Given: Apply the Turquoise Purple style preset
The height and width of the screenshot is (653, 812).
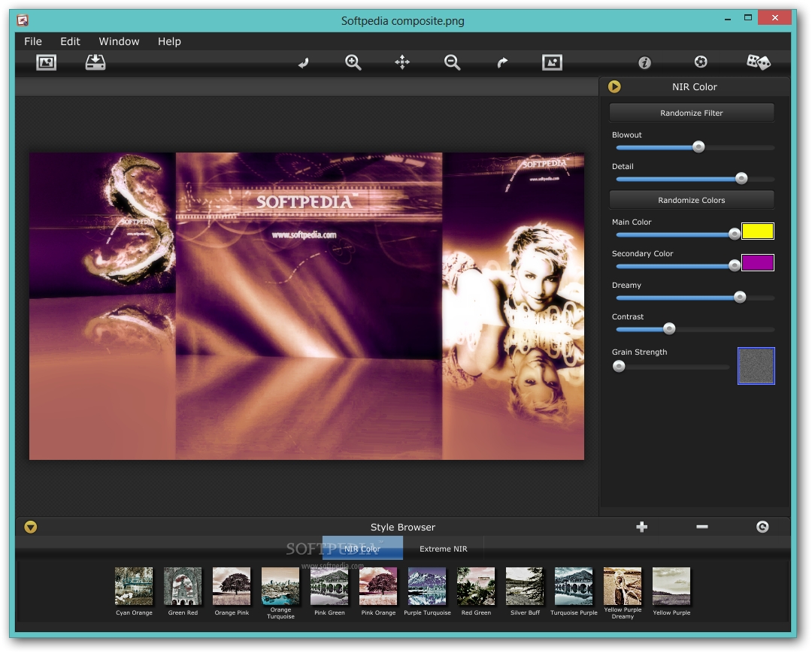Looking at the screenshot, I should (x=574, y=586).
